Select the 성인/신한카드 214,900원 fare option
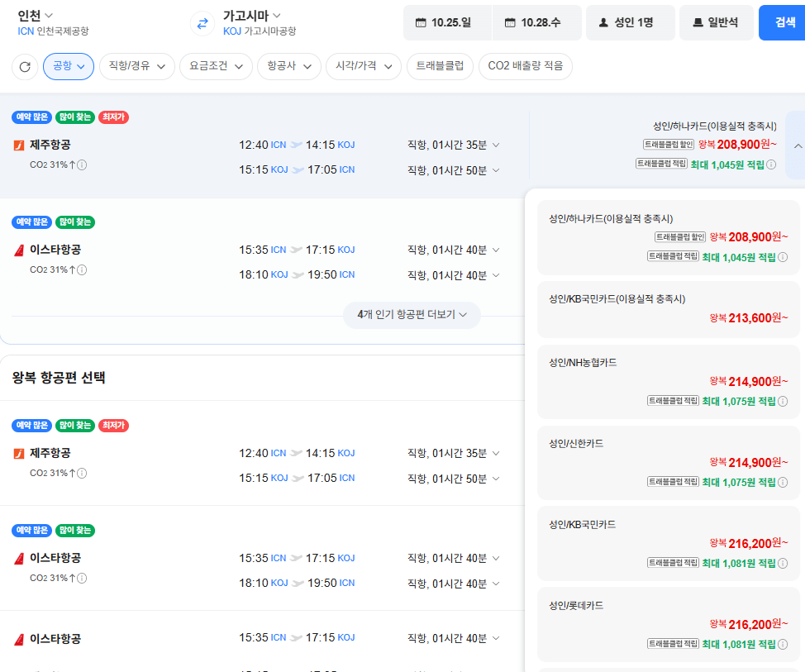 668,463
